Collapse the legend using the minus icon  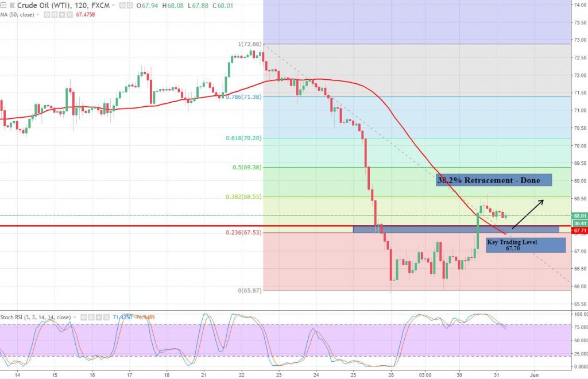click(x=3, y=5)
